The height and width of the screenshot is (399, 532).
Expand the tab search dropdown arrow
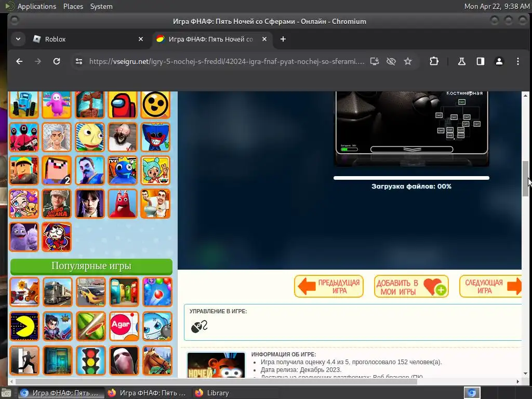click(18, 39)
